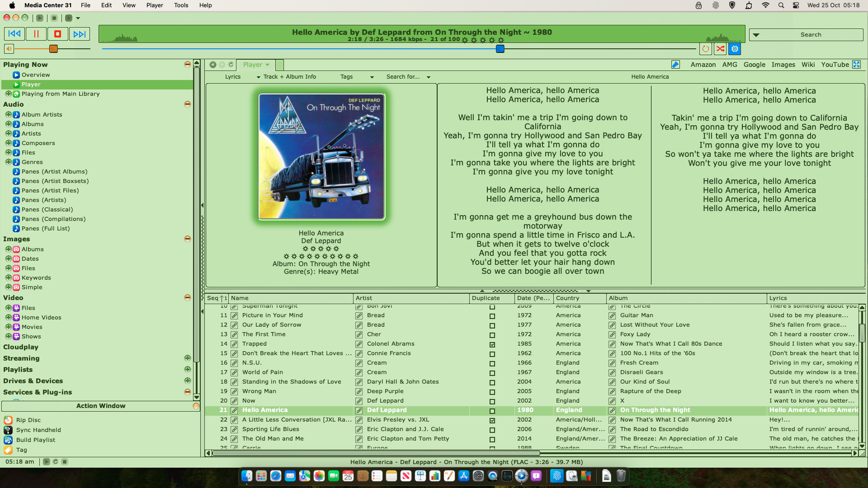
Task: Click the Search input field
Action: point(806,35)
